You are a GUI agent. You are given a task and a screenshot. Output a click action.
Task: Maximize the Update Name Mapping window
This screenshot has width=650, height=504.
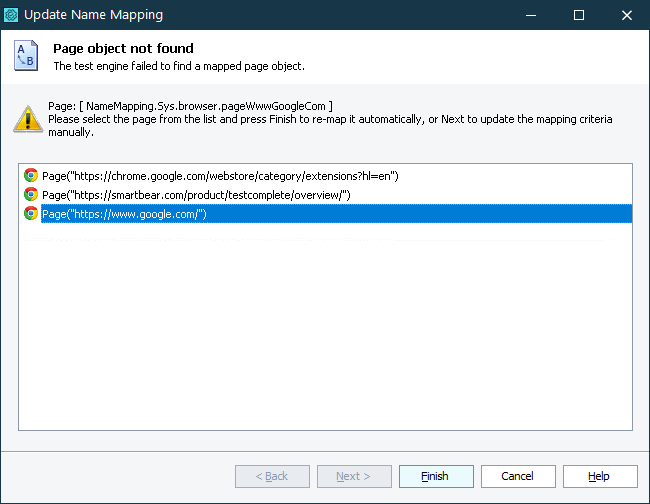[579, 15]
